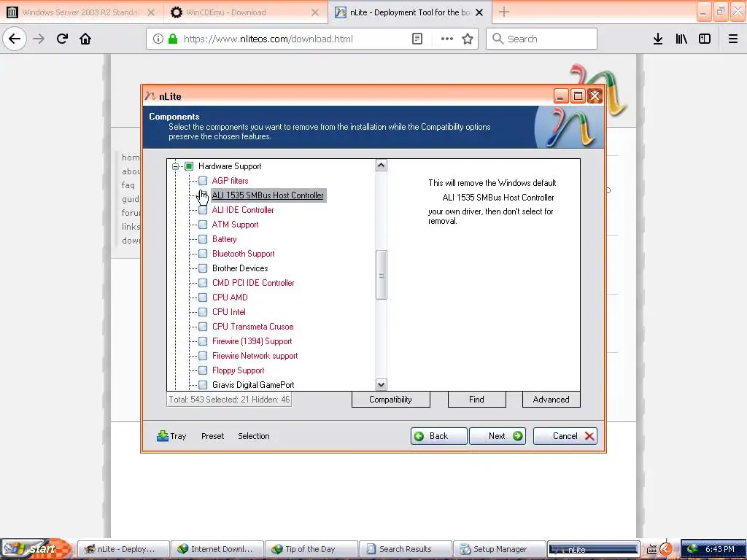
Task: Click the Tray icon in nLite
Action: 171,436
